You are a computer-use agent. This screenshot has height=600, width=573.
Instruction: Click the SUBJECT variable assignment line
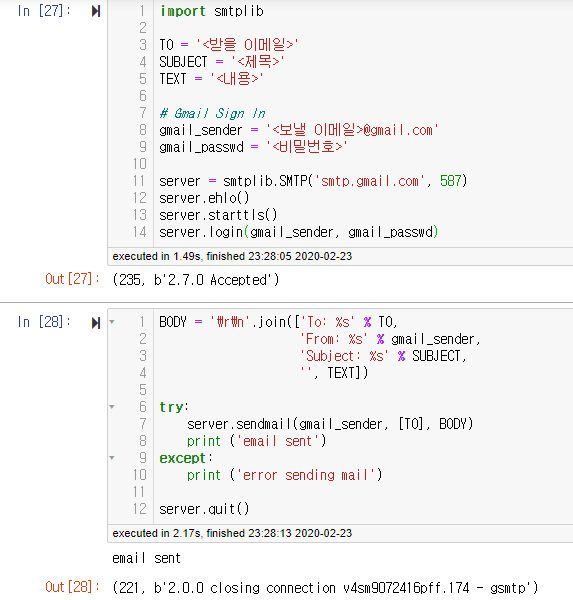point(222,62)
